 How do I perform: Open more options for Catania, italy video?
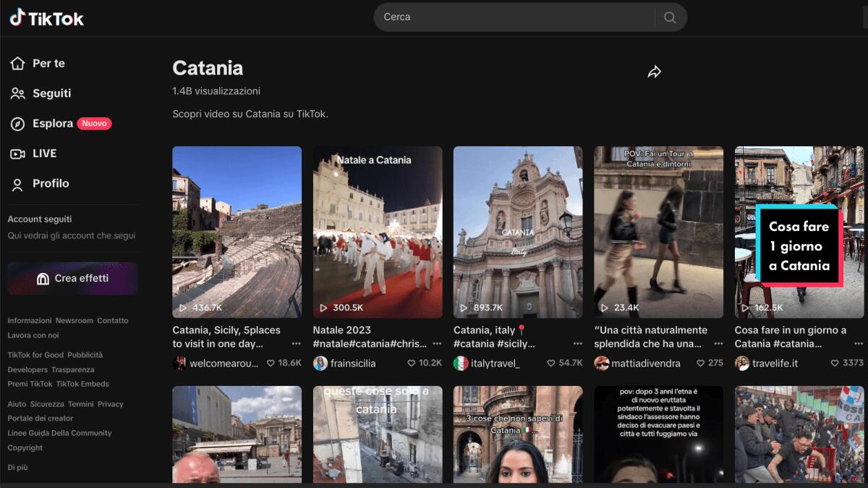point(577,344)
